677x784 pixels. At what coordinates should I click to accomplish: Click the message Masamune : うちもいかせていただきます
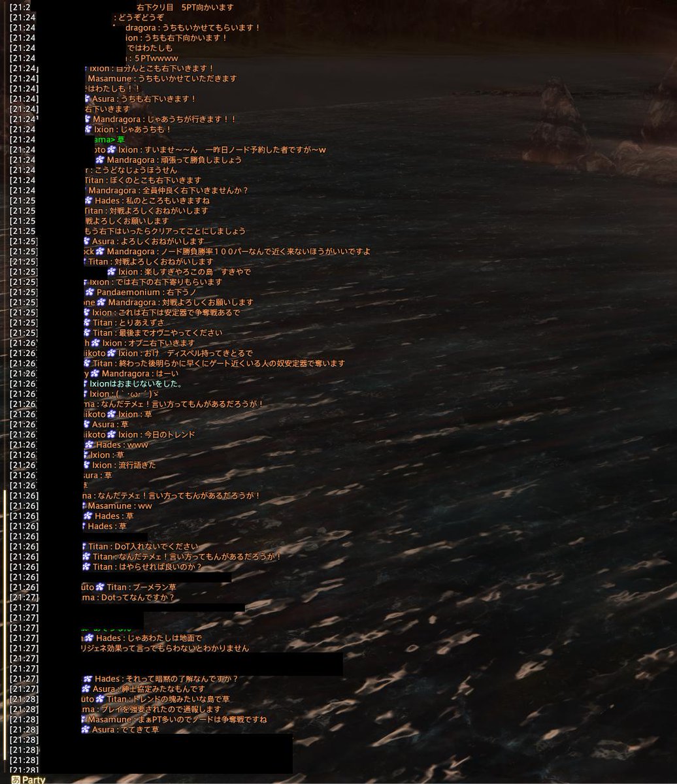(x=162, y=78)
